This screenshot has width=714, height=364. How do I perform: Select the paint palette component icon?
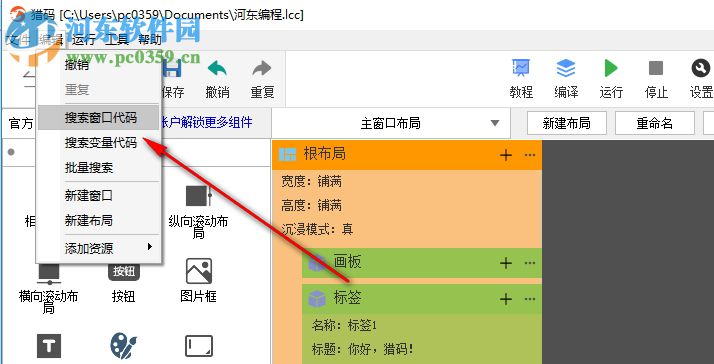[123, 346]
